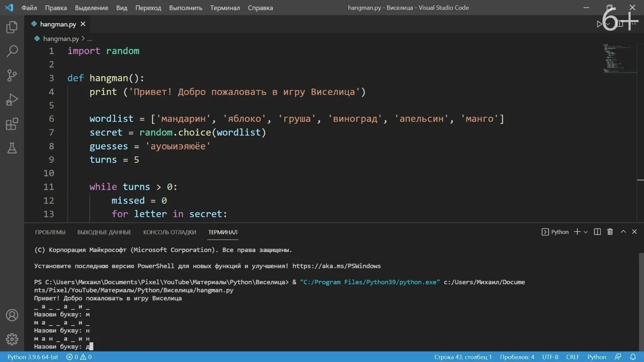Open the Выделение menu
The image size is (644, 362).
(92, 8)
